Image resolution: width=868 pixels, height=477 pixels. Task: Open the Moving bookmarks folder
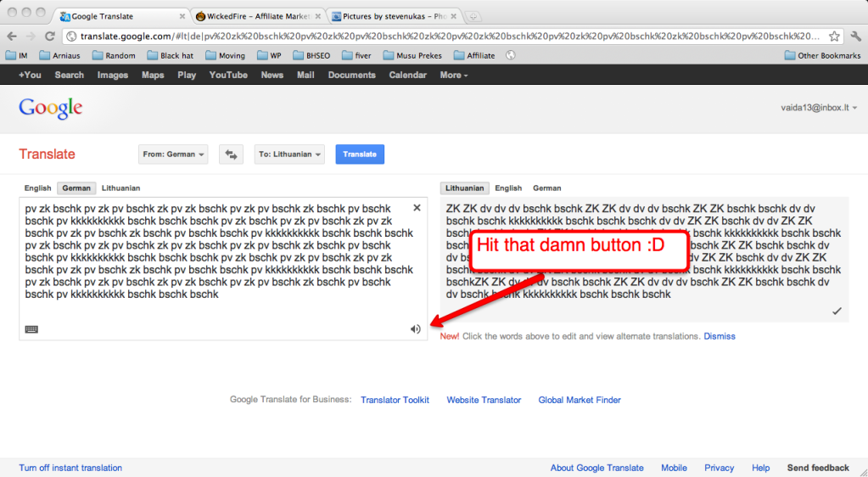225,55
